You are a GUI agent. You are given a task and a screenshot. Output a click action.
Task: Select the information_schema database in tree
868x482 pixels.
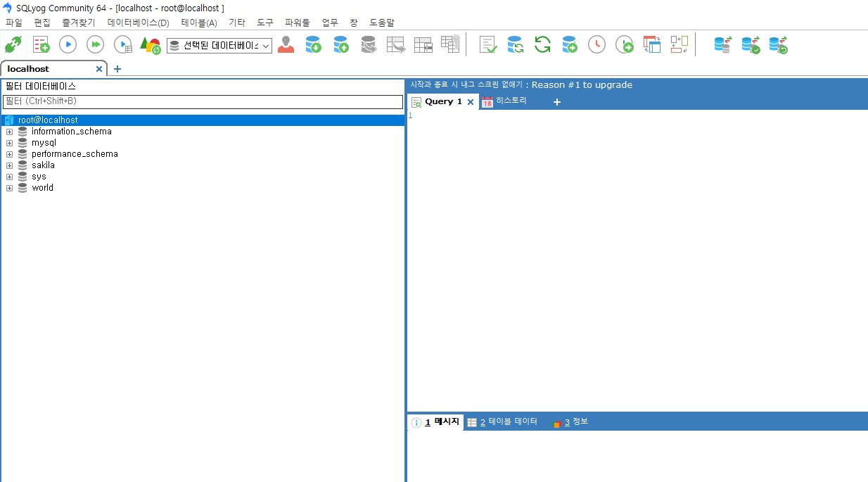click(71, 132)
